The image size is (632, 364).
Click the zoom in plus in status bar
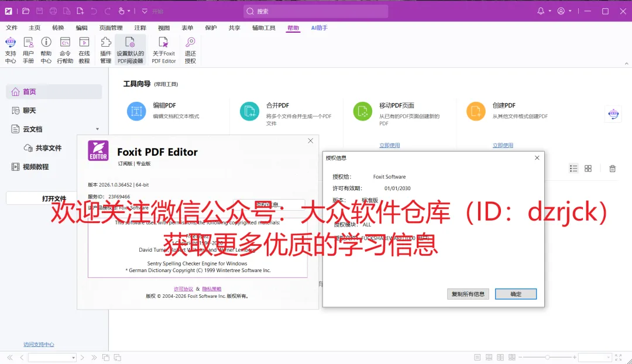click(x=575, y=358)
